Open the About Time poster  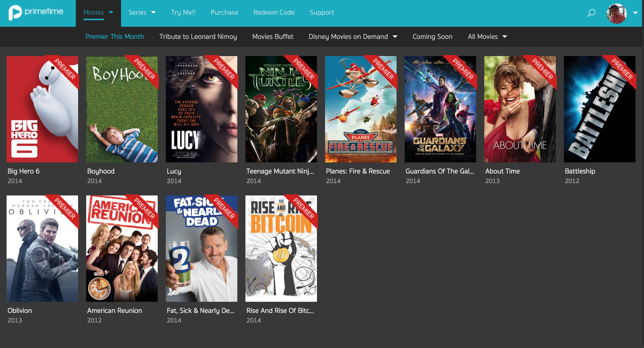[520, 109]
